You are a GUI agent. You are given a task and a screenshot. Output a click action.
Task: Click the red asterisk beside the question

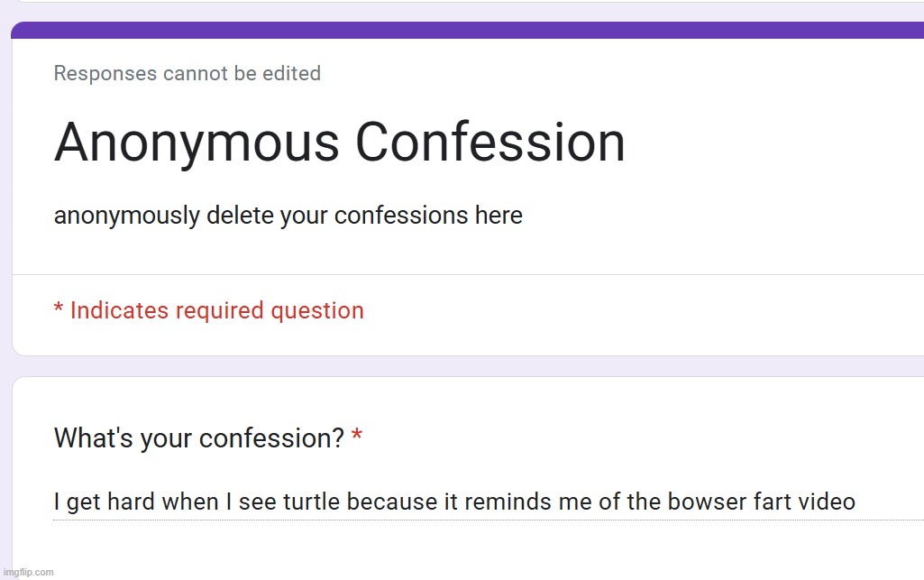(357, 437)
